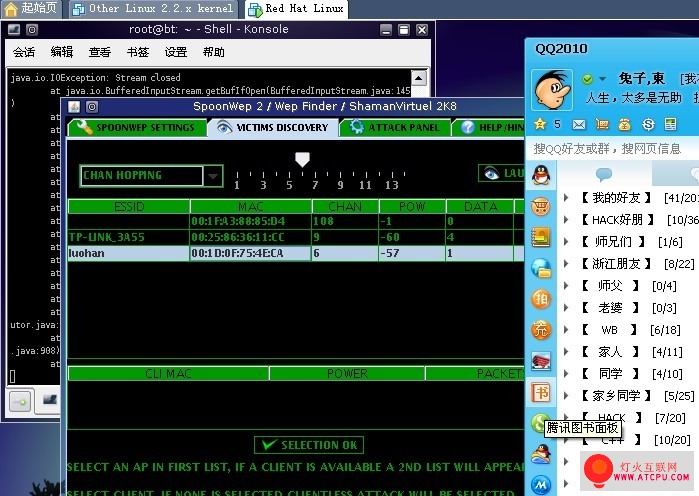This screenshot has height=496, width=699.
Task: Click the QQ speech bubble conversations tab
Action: pyautogui.click(x=604, y=174)
